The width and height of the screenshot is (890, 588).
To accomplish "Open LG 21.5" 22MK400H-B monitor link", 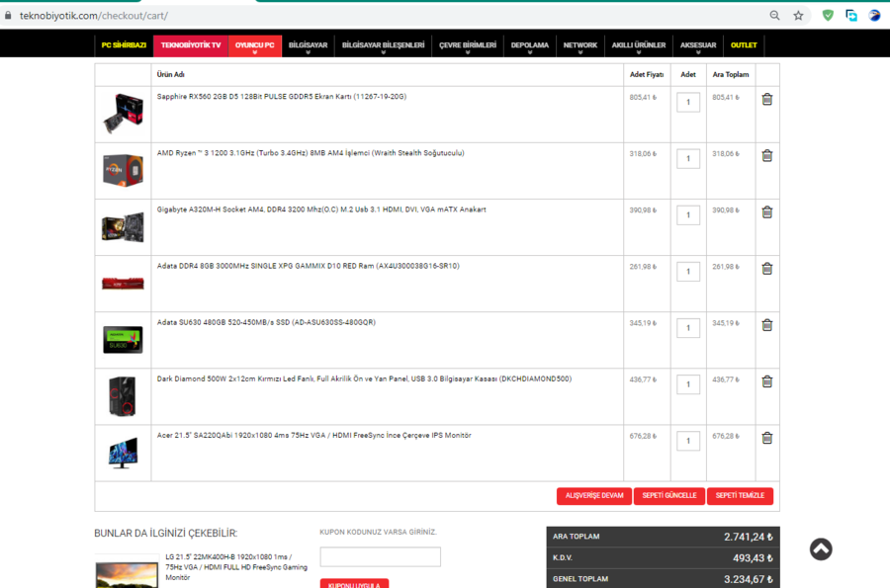I will tap(236, 567).
